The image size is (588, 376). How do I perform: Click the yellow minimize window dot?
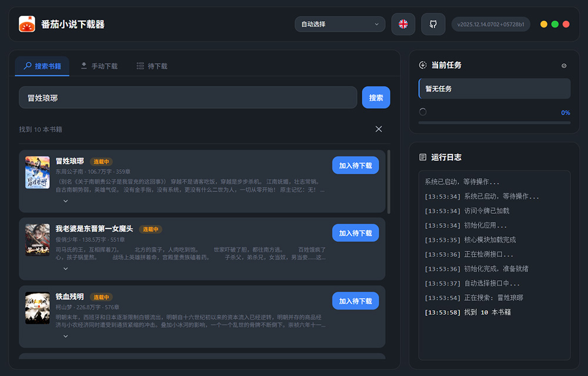tap(544, 24)
